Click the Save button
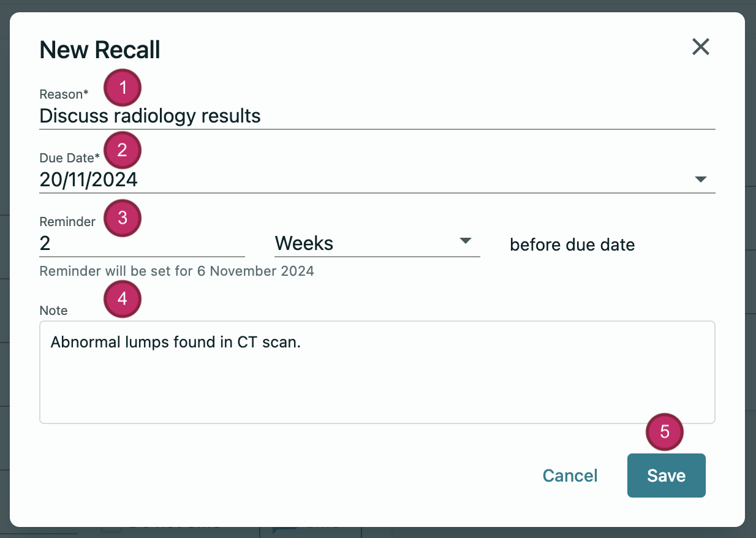Screen dimensions: 756x538 pos(666,475)
